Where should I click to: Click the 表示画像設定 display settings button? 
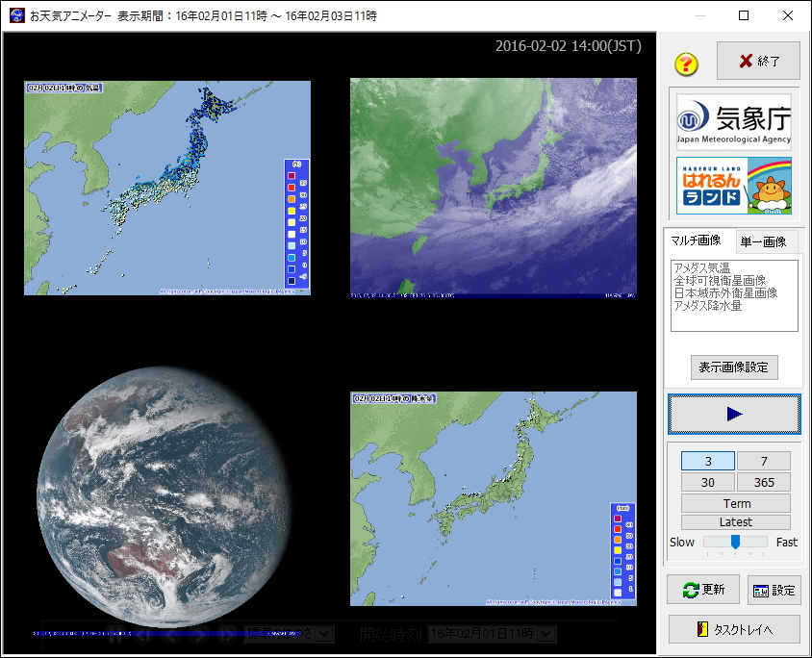pos(734,367)
